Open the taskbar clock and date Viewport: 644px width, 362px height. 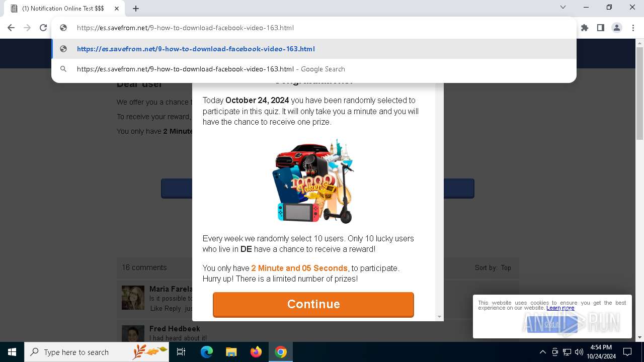(x=601, y=352)
